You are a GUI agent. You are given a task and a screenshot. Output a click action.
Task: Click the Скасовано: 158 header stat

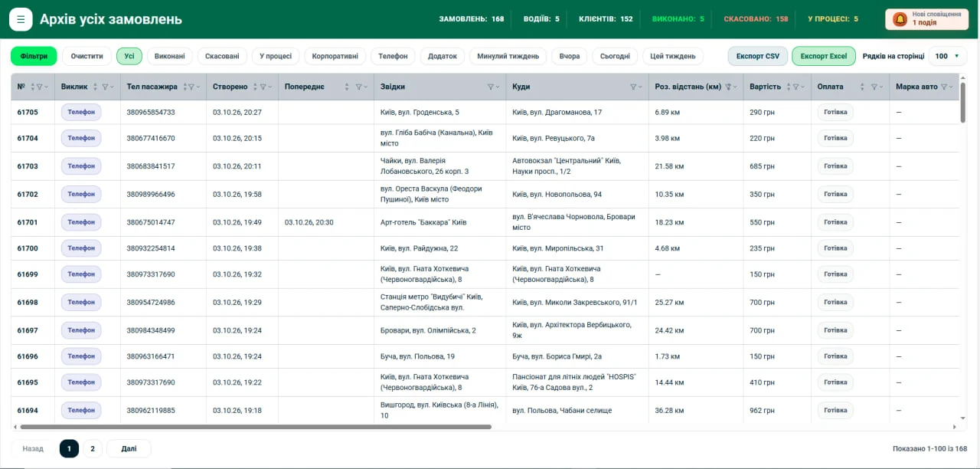756,19
